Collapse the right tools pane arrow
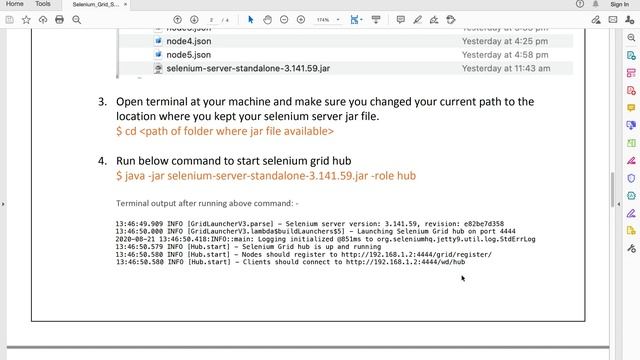 (619, 203)
